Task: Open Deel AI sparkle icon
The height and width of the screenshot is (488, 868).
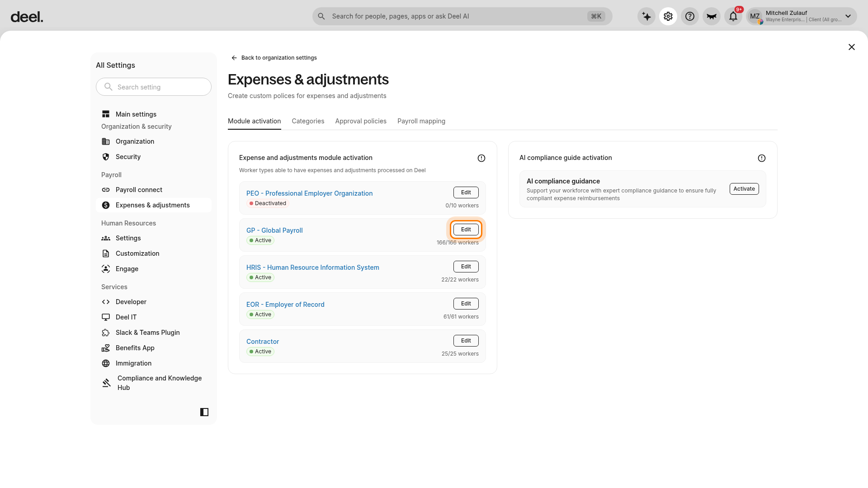Action: coord(646,16)
